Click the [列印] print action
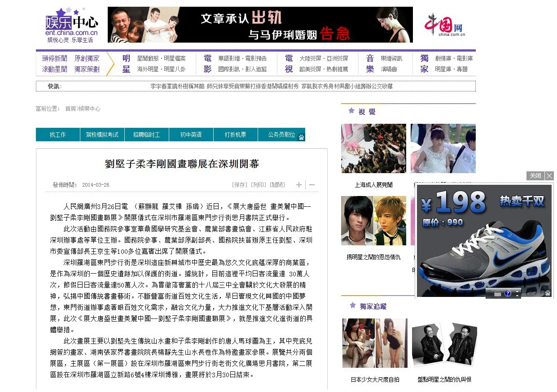Viewport: 557px width, 392px height. (259, 185)
